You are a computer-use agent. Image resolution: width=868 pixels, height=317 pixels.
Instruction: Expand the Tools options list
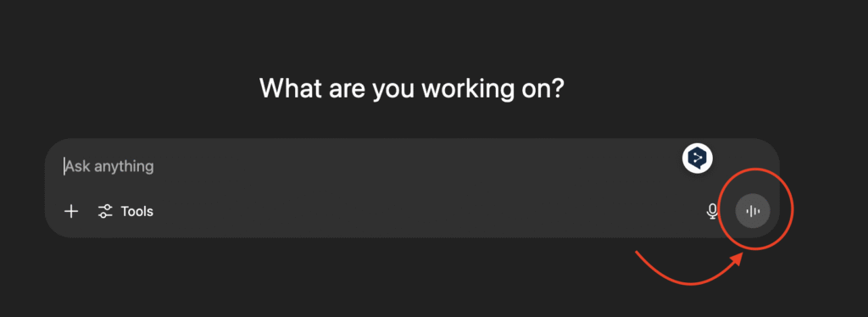[125, 211]
